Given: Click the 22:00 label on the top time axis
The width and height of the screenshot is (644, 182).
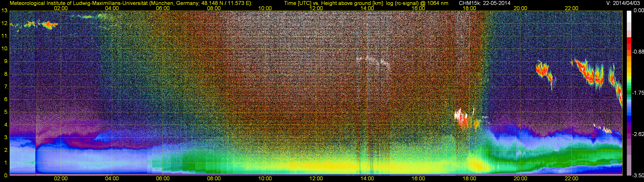Looking at the screenshot, I should tap(571, 8).
